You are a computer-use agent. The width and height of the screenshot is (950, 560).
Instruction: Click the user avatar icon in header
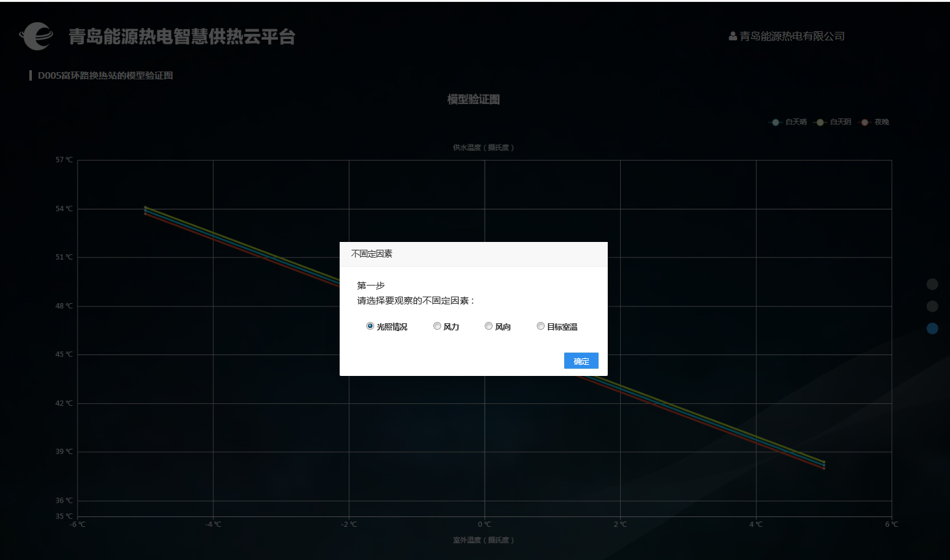coord(733,36)
